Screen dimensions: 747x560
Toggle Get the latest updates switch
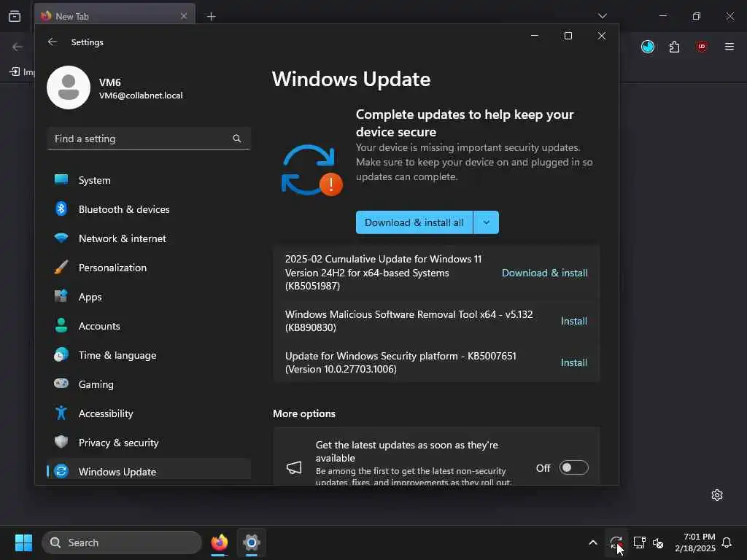tap(573, 467)
